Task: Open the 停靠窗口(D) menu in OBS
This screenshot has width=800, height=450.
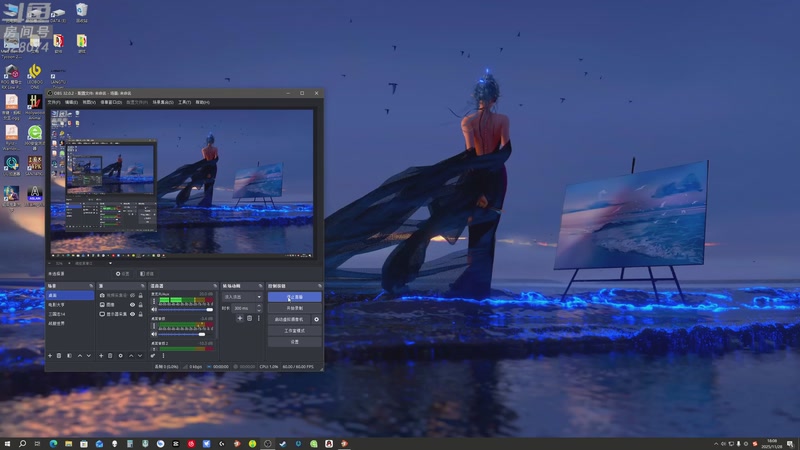Action: pos(111,103)
